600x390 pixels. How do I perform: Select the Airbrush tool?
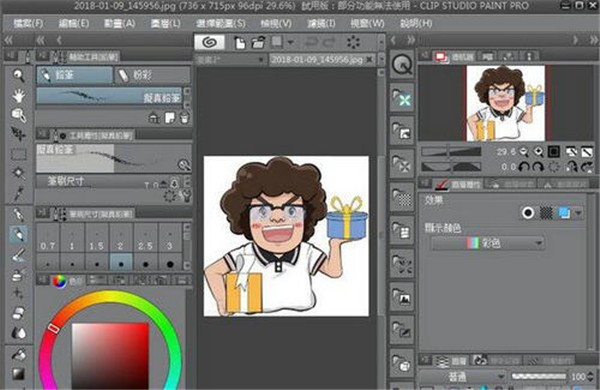(18, 274)
